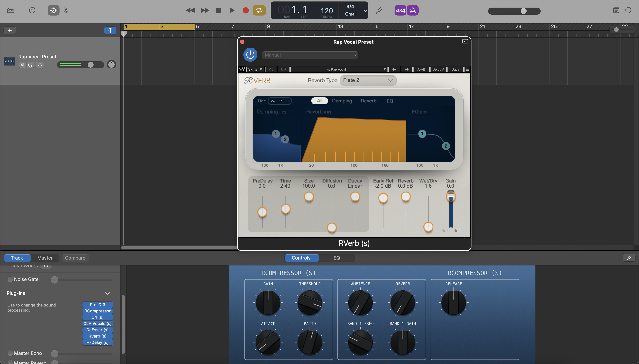Enable the metronome icon
639x364 pixels.
(x=412, y=10)
